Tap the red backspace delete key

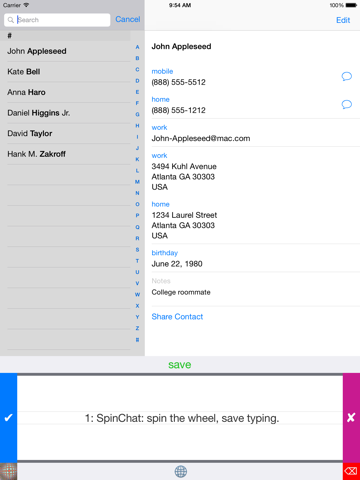(351, 471)
